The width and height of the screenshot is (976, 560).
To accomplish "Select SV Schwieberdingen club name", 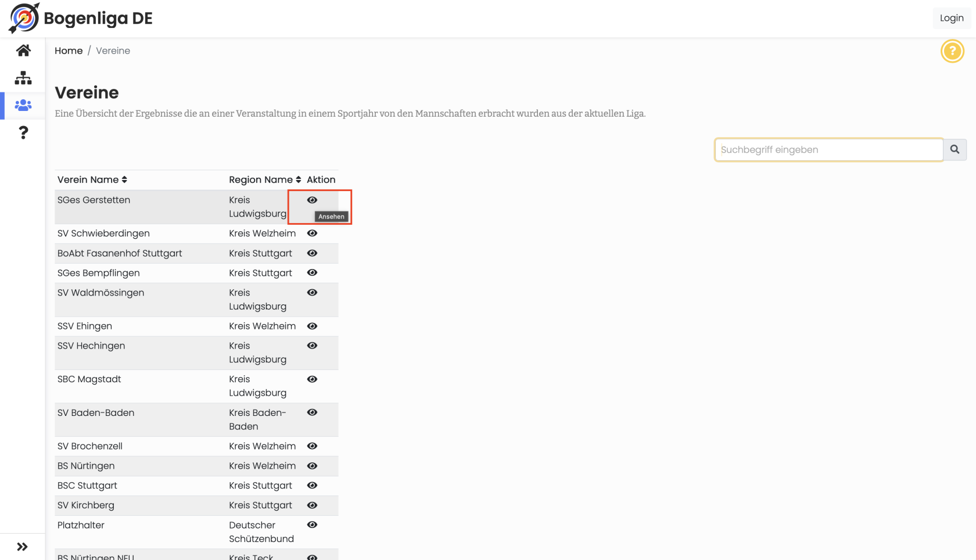I will click(103, 233).
